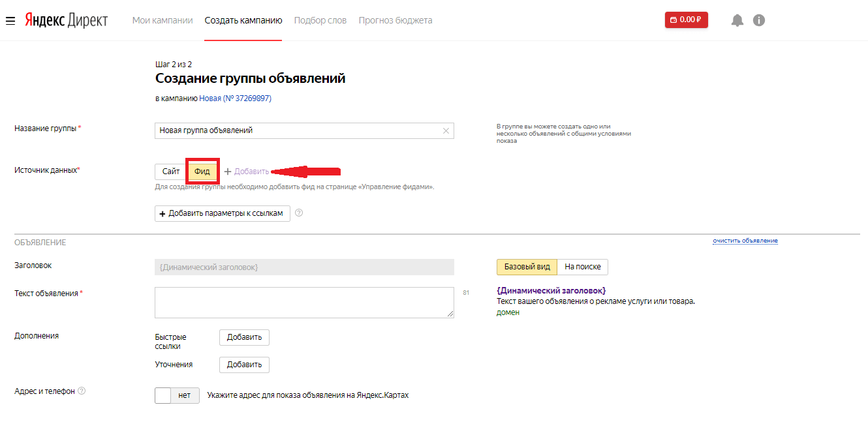Clear group name with the X icon

pos(446,130)
